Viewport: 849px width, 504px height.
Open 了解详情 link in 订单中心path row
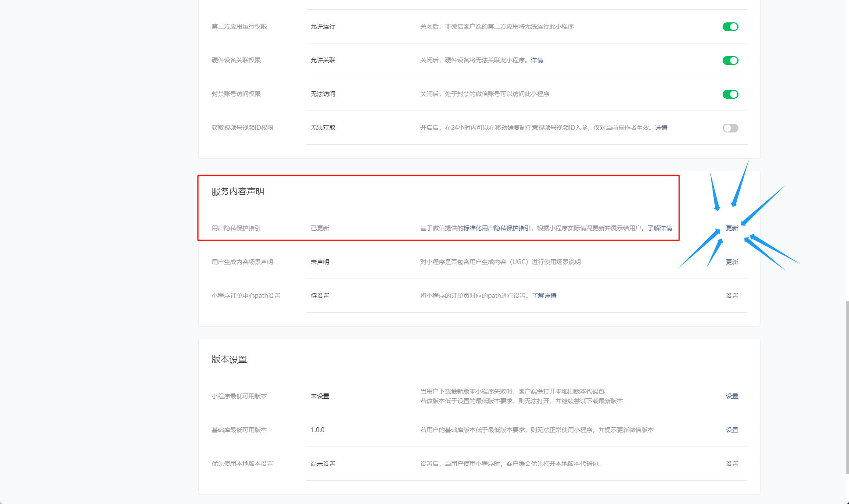[544, 296]
